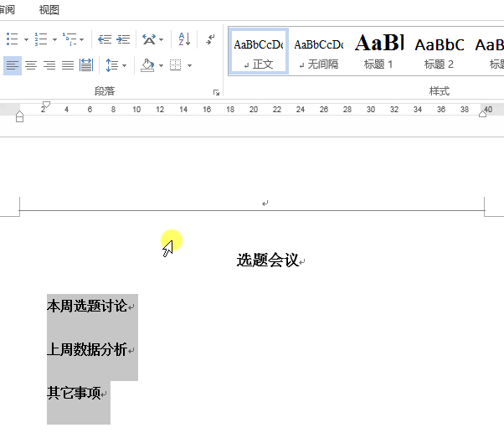Image resolution: width=504 pixels, height=438 pixels.
Task: Select justify alignment button
Action: (x=68, y=65)
